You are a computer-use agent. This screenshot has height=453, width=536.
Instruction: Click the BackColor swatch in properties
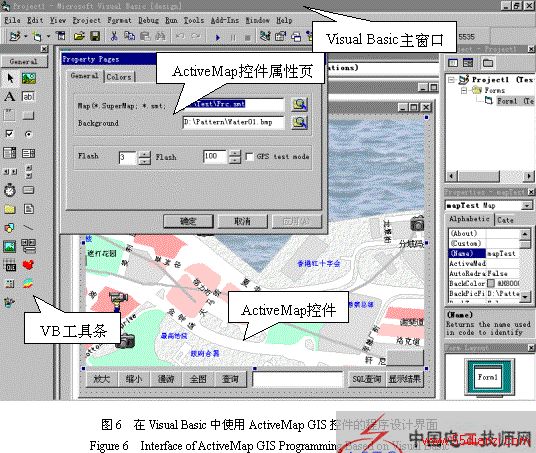click(x=491, y=283)
